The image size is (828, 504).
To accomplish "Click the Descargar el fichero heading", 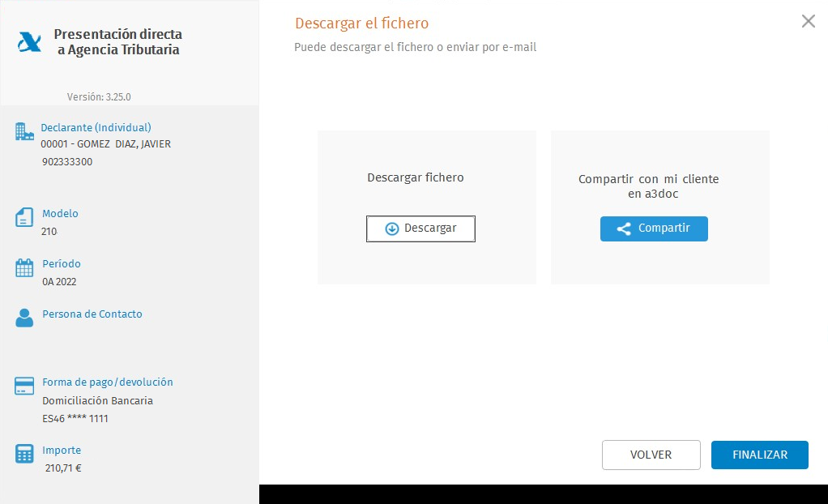I will click(361, 23).
